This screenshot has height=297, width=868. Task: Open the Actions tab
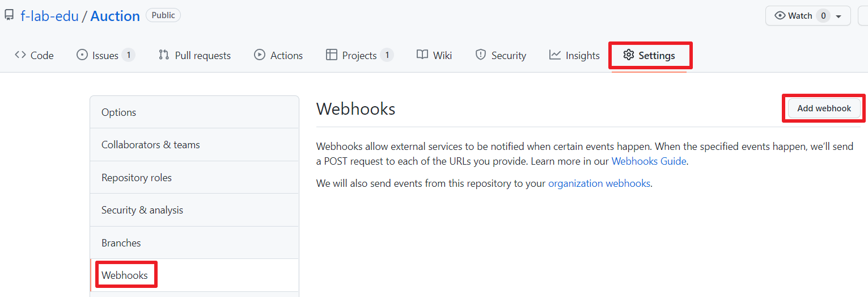278,55
